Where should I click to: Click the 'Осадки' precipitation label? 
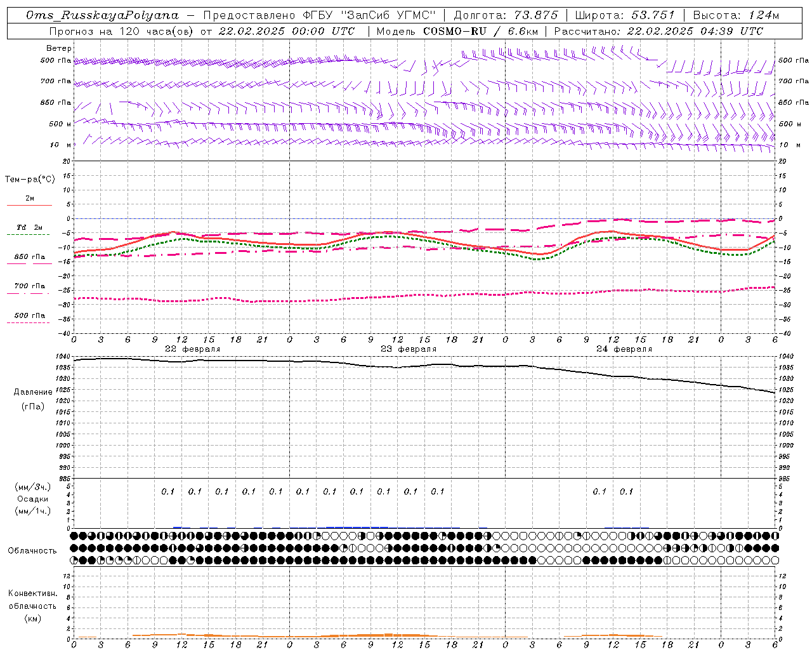tap(33, 499)
